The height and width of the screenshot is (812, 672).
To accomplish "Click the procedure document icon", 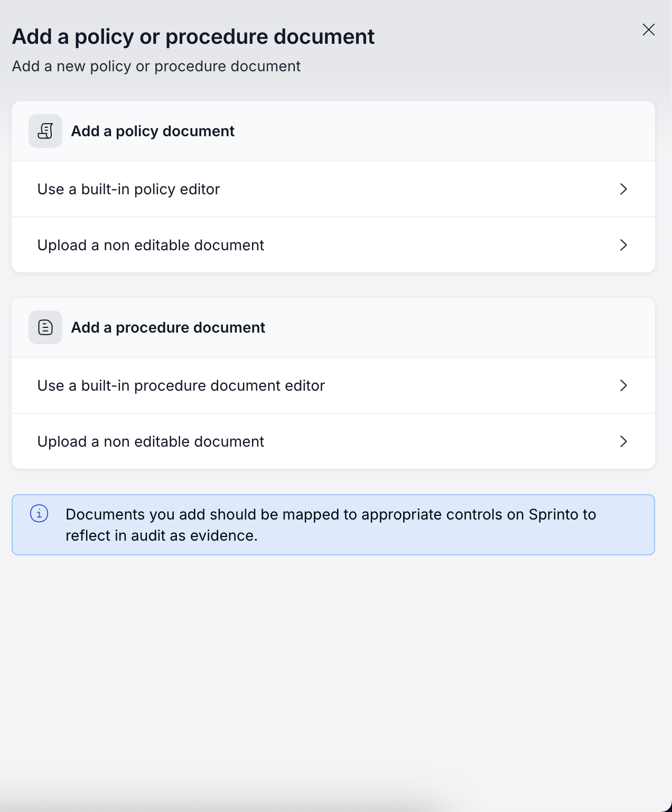I will click(45, 327).
